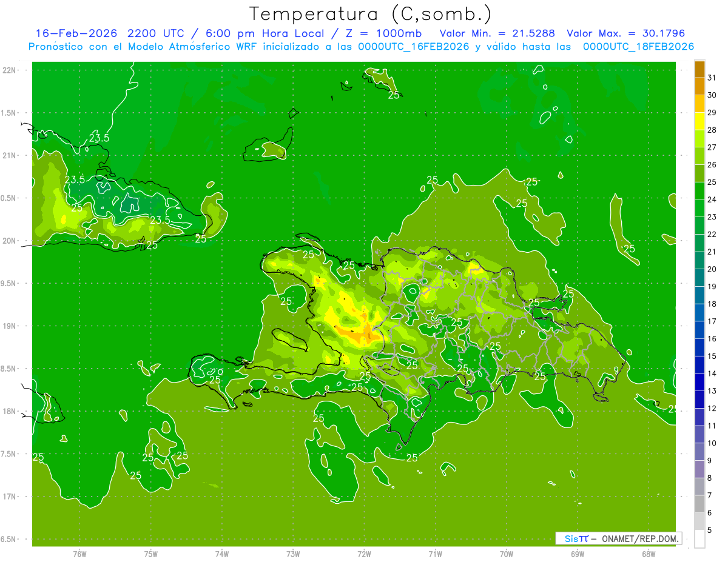Click the "21N" latitude axis label
Image resolution: width=728 pixels, height=562 pixels.
click(10, 156)
